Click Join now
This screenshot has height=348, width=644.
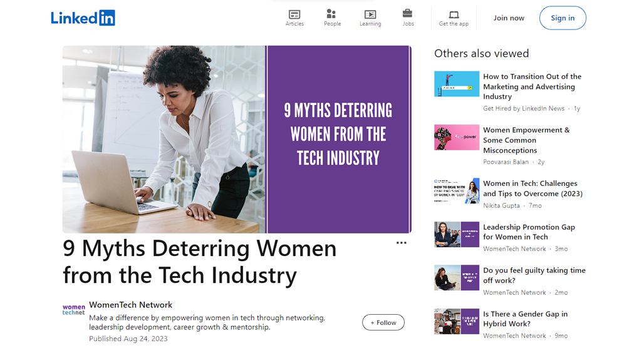509,18
